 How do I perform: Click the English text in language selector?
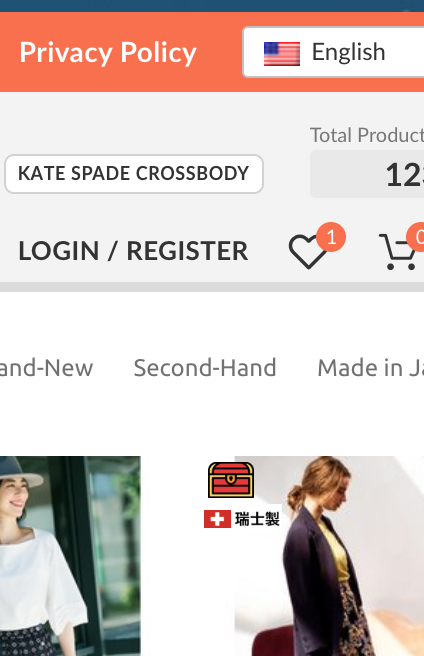pos(348,52)
